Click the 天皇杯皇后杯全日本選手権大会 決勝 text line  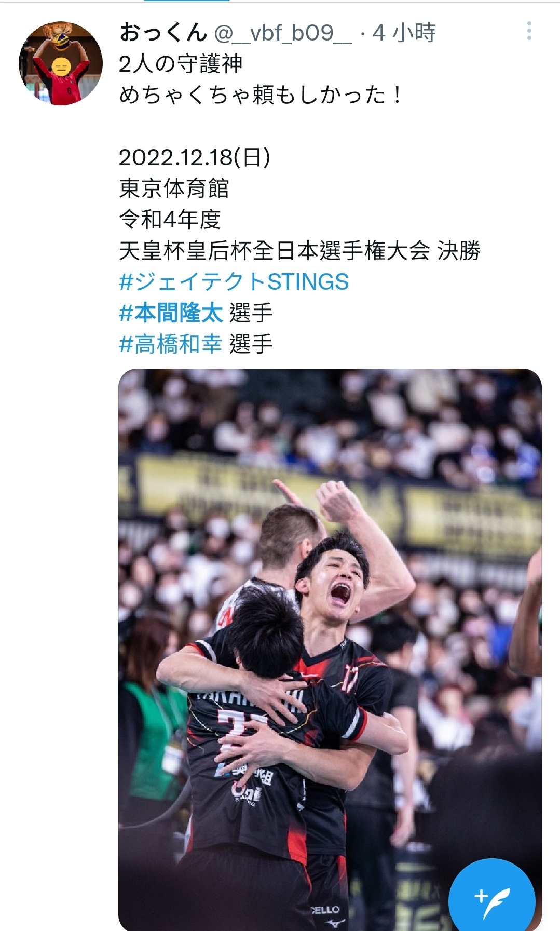[x=300, y=251]
